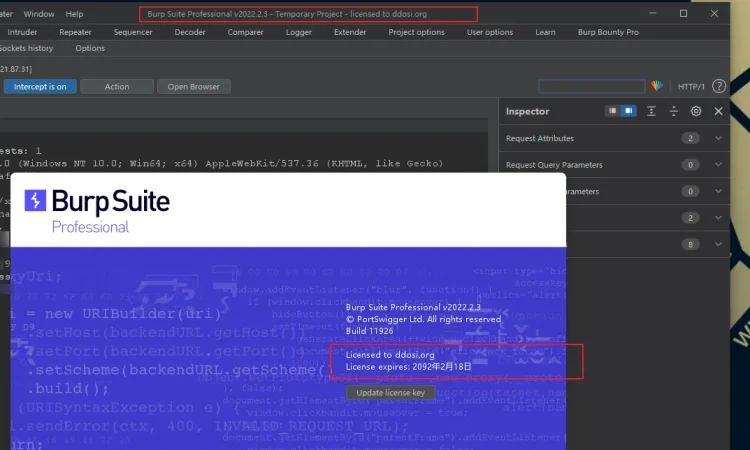Minimize the Burp Suite window
This screenshot has height=450, width=750.
click(652, 13)
